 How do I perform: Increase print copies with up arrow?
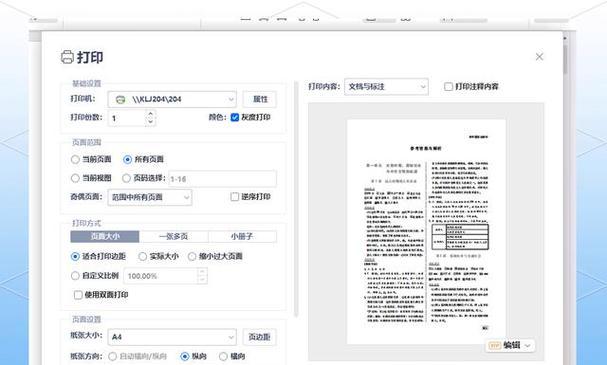coord(150,114)
